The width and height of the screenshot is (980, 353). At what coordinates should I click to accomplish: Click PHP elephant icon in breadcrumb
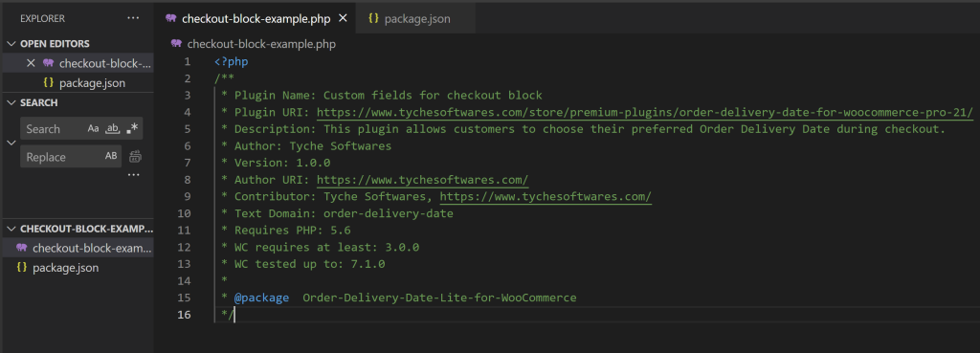176,44
